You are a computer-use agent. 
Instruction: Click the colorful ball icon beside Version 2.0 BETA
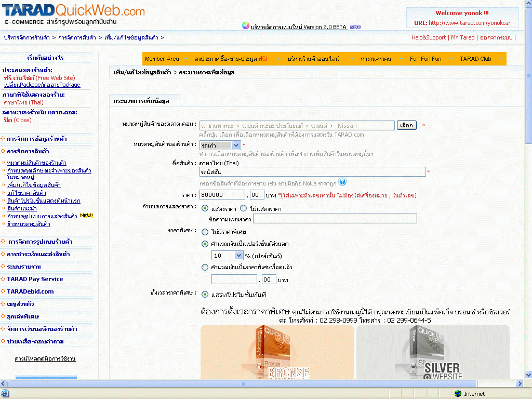[246, 26]
